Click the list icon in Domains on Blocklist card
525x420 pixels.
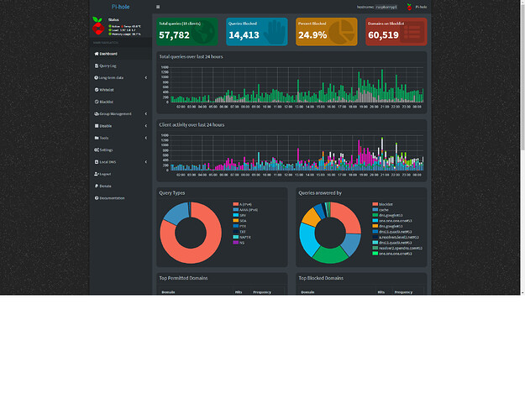pos(412,33)
